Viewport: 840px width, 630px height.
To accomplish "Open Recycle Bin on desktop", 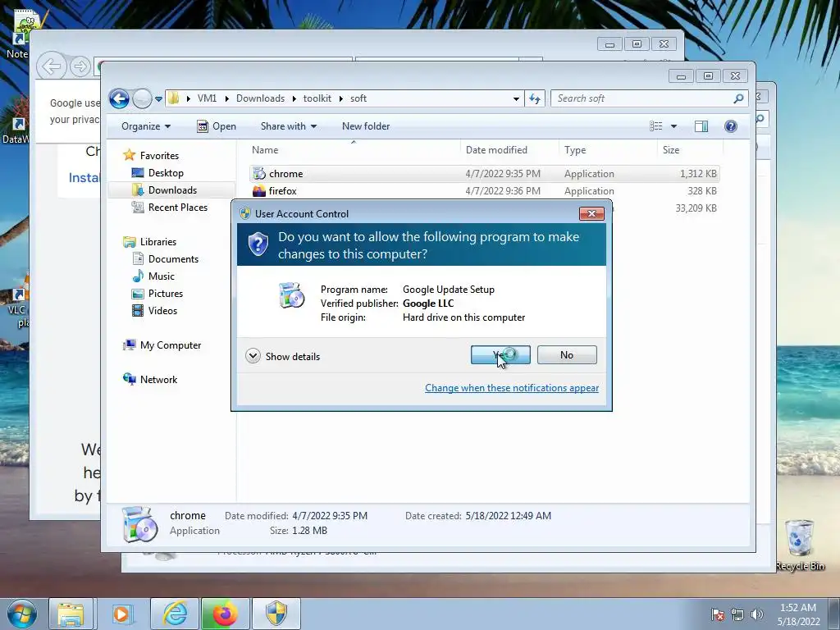I will (800, 546).
